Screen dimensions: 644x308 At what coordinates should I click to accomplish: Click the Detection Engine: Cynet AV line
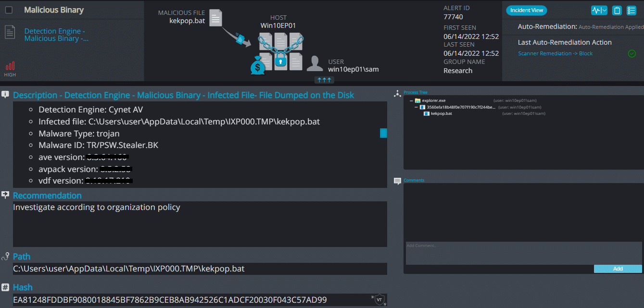[91, 110]
